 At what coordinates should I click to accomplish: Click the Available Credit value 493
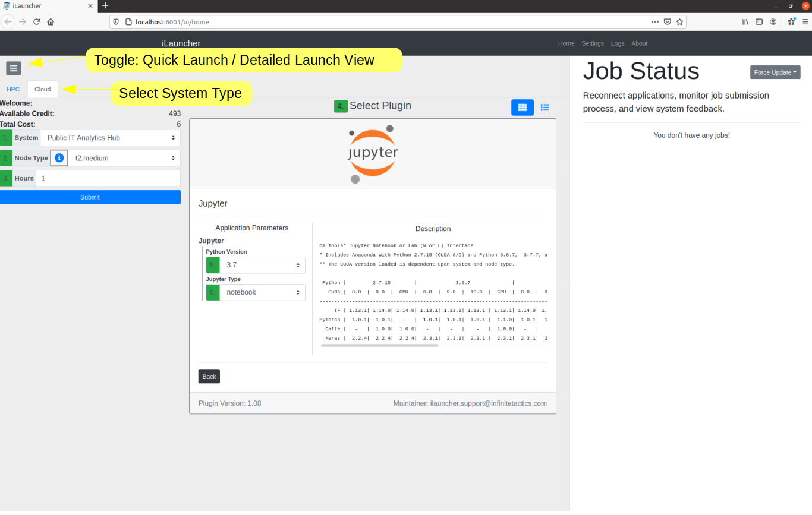175,113
